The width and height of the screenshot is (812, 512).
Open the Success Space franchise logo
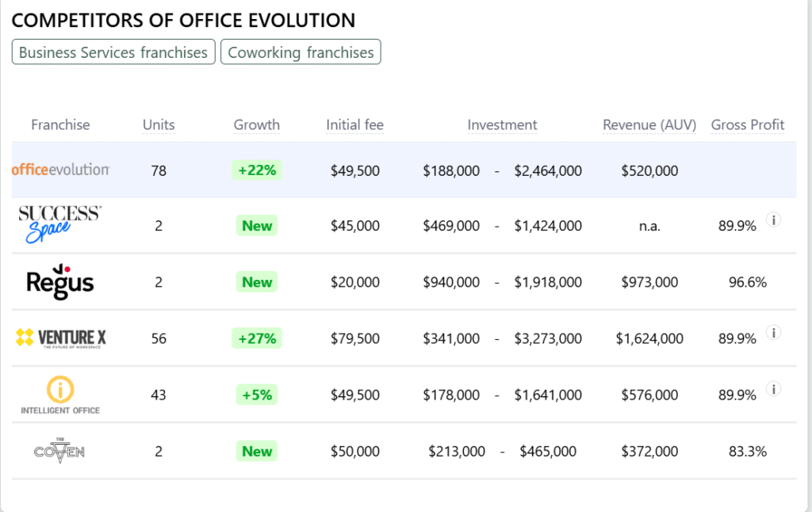pyautogui.click(x=60, y=224)
